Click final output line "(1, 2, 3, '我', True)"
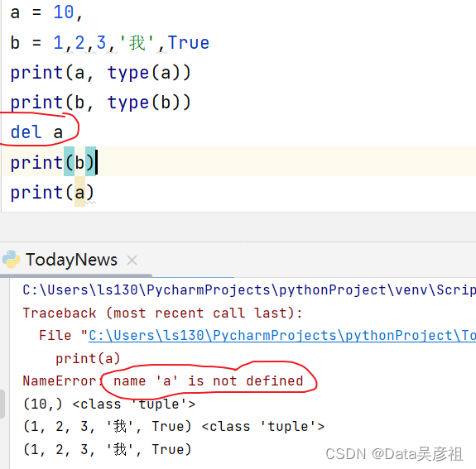 click(108, 449)
